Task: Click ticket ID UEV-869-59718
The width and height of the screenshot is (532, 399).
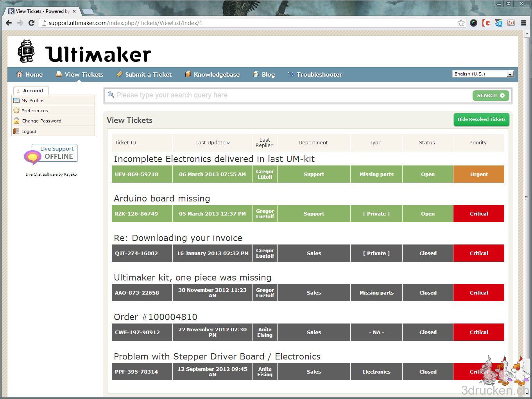Action: [136, 174]
